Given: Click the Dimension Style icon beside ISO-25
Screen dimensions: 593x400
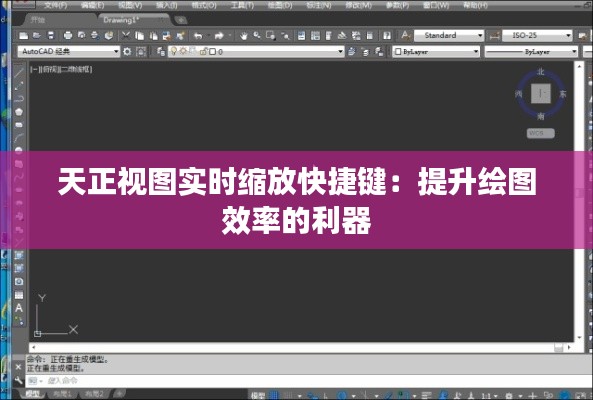Looking at the screenshot, I should [x=494, y=36].
